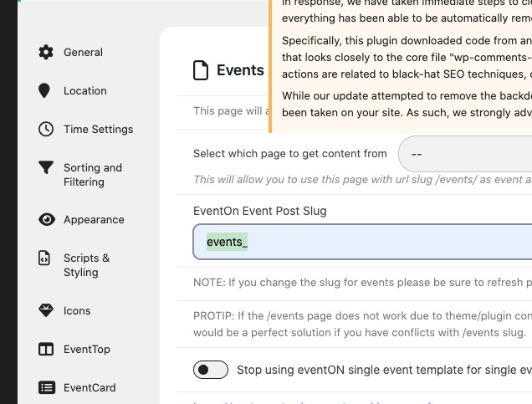Image resolution: width=532 pixels, height=404 pixels.
Task: Click the Scripts & Styling code file icon
Action: 44,258
